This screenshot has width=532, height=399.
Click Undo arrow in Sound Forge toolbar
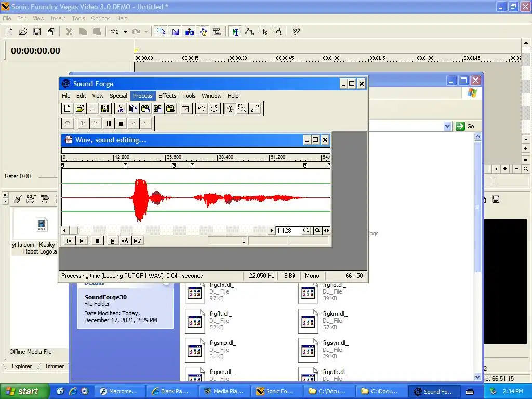202,109
